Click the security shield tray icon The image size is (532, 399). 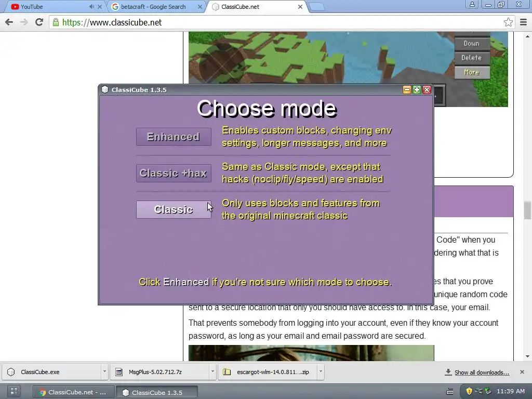(x=469, y=391)
